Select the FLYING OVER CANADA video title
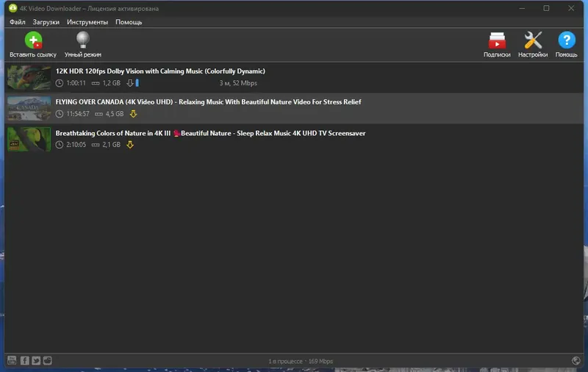Viewport: 588px width, 372px height. point(208,101)
